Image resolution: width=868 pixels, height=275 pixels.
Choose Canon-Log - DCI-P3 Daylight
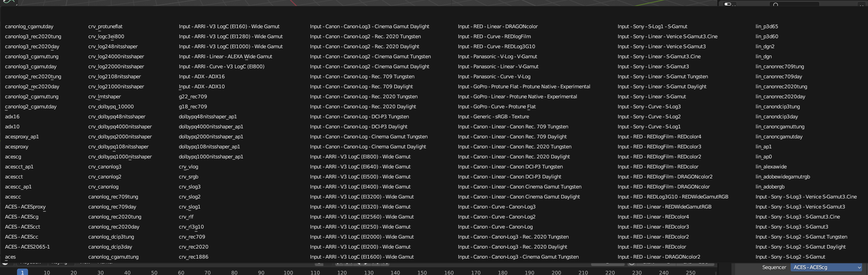pos(359,127)
